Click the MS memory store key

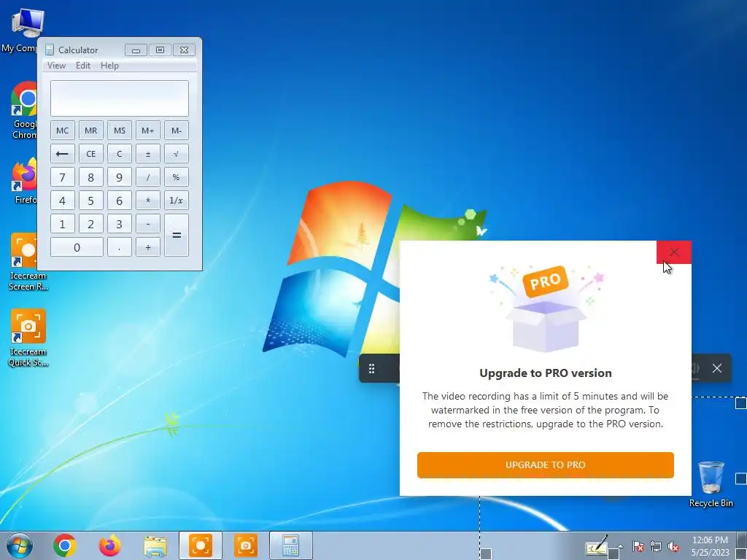pos(120,131)
